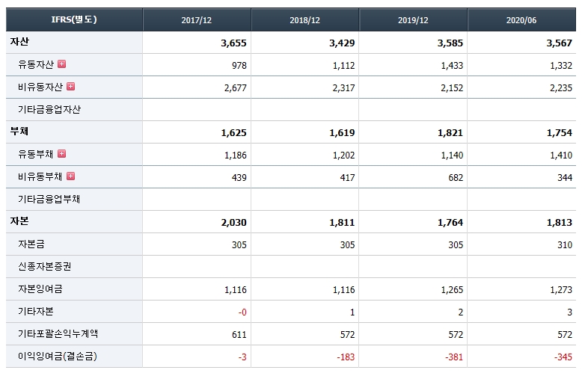
Task: Click the -345 retained earnings value
Action: pos(563,357)
